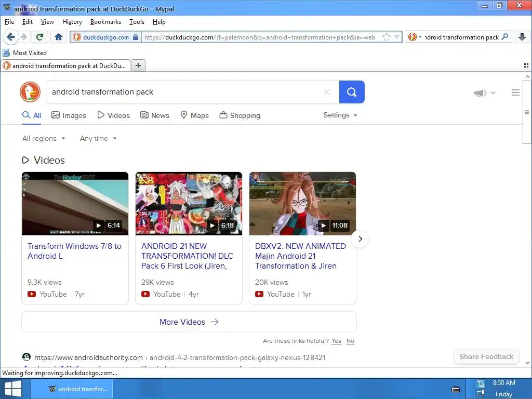532x399 pixels.
Task: Click the scrollbar down arrow
Action: coord(527,363)
